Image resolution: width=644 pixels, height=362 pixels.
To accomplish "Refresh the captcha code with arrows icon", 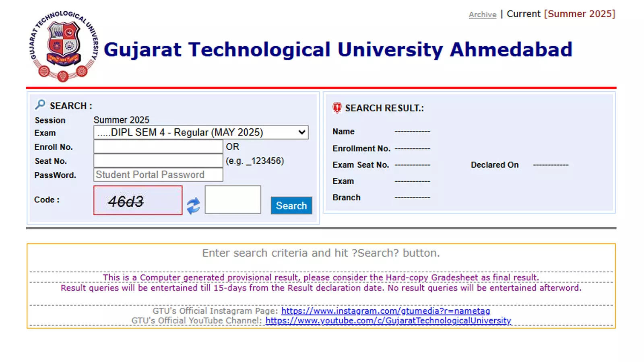I will 193,206.
